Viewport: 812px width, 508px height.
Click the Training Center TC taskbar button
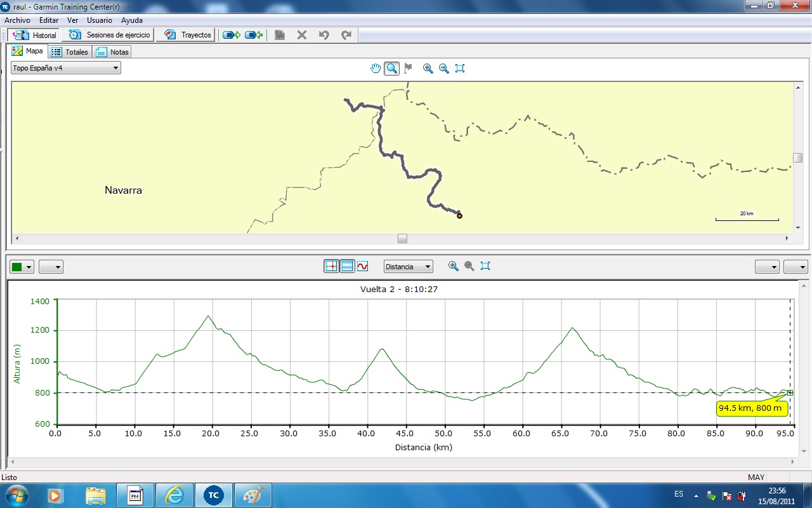213,495
